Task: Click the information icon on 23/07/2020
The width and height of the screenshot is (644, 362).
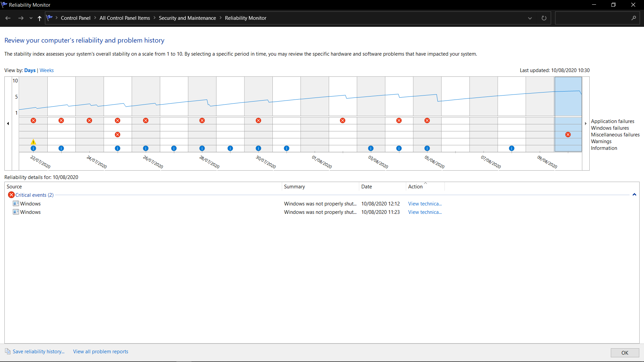Action: (61, 148)
